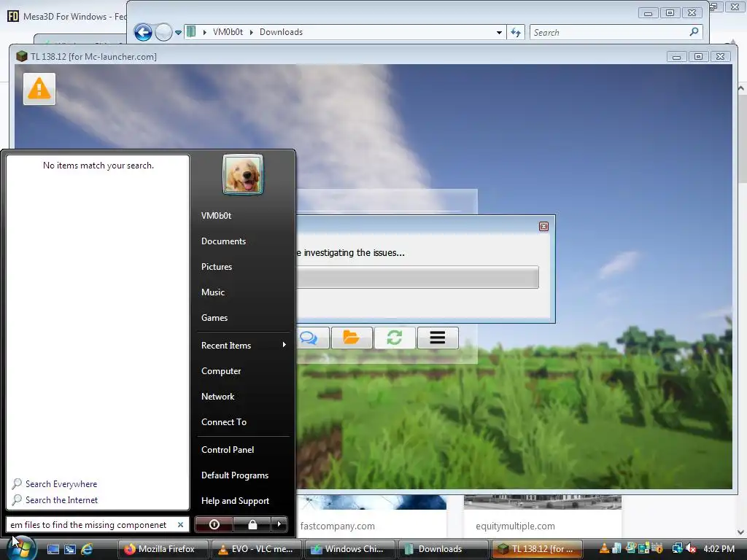Expand the shutdown options arrow
Viewport: 747px width, 560px height.
pos(279,524)
